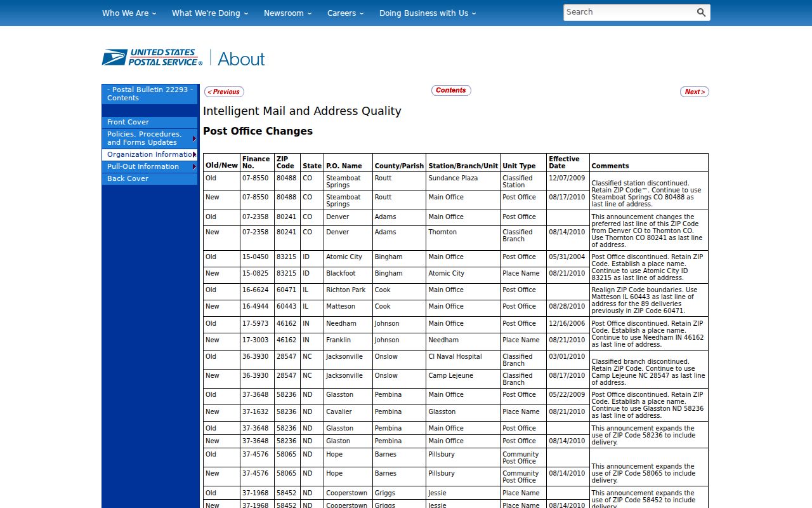Select effective date 12/07/2009 cell
This screenshot has height=508, width=812.
coord(568,182)
